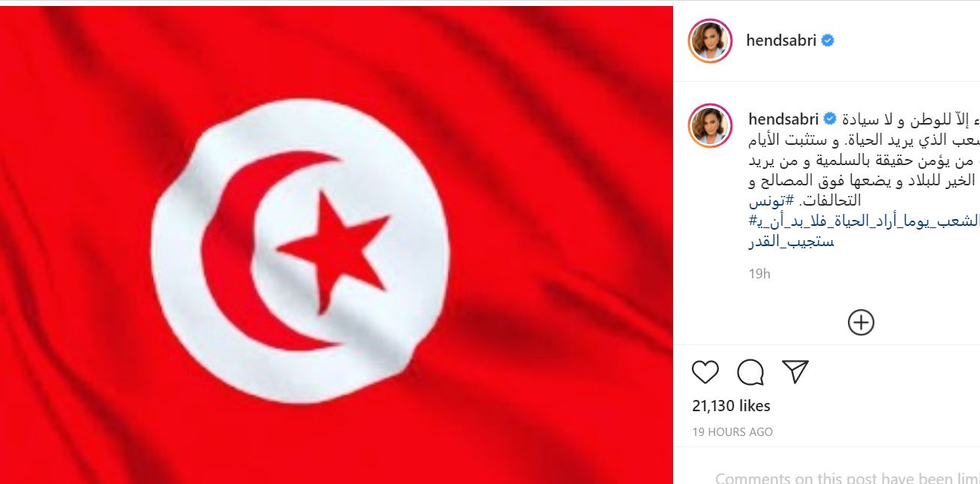The height and width of the screenshot is (484, 980).
Task: Click the 19h timestamp under caption
Action: coord(759,274)
